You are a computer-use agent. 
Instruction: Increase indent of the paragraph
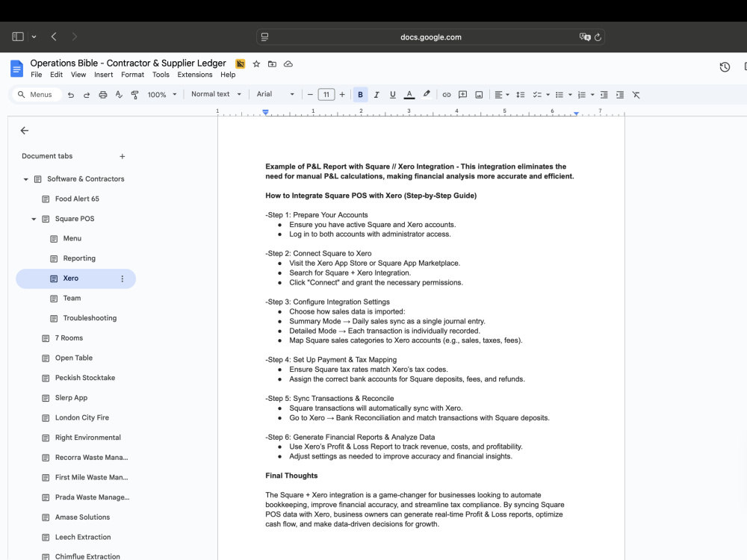tap(620, 95)
